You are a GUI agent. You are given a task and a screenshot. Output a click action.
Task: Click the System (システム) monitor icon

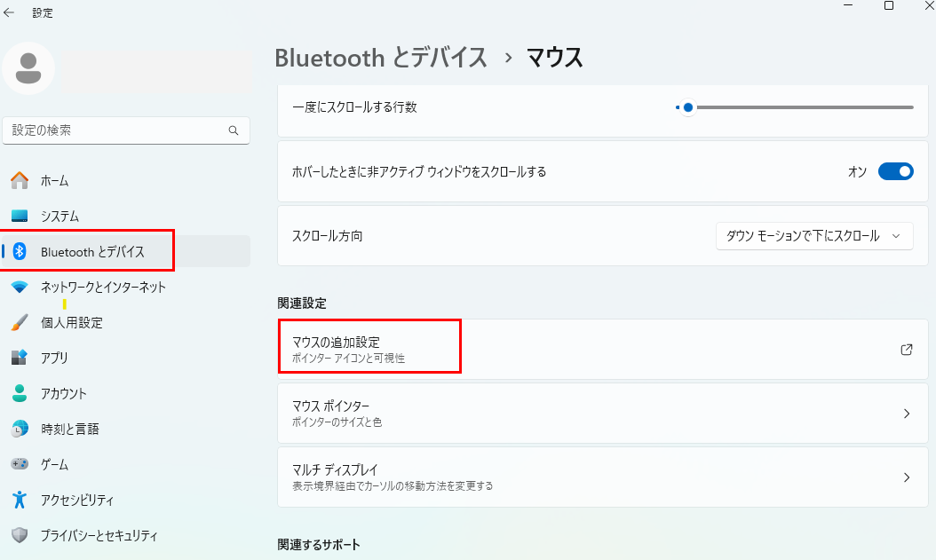tap(20, 217)
